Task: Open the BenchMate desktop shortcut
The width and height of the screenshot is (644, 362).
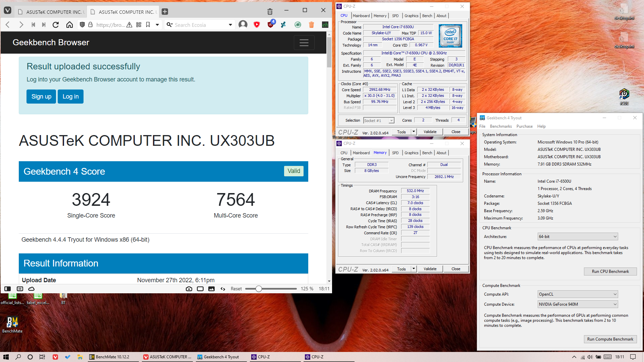Action: (x=12, y=324)
